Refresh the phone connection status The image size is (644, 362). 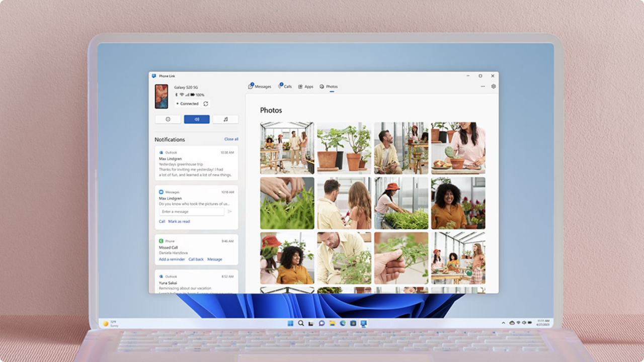(x=206, y=104)
